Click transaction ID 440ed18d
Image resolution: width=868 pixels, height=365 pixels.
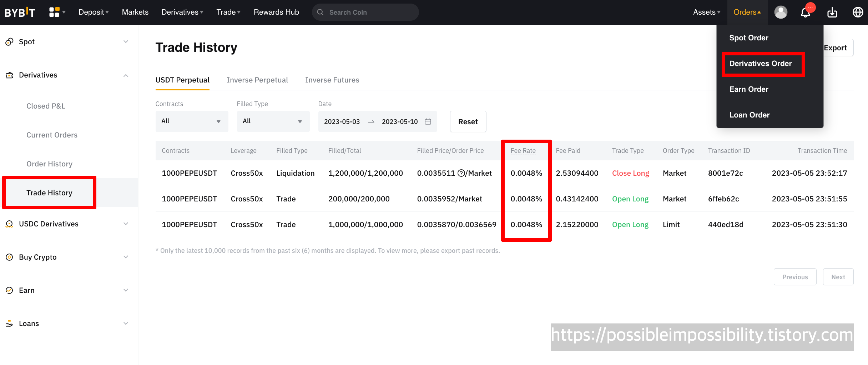[x=726, y=225]
